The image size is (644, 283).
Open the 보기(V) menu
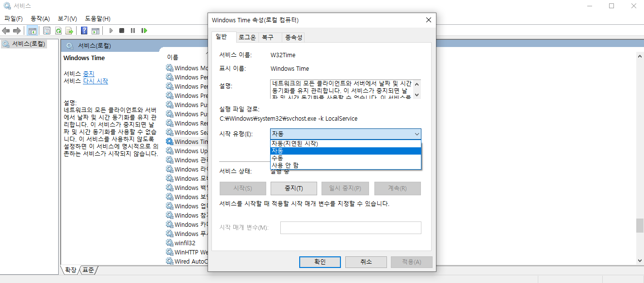(67, 18)
